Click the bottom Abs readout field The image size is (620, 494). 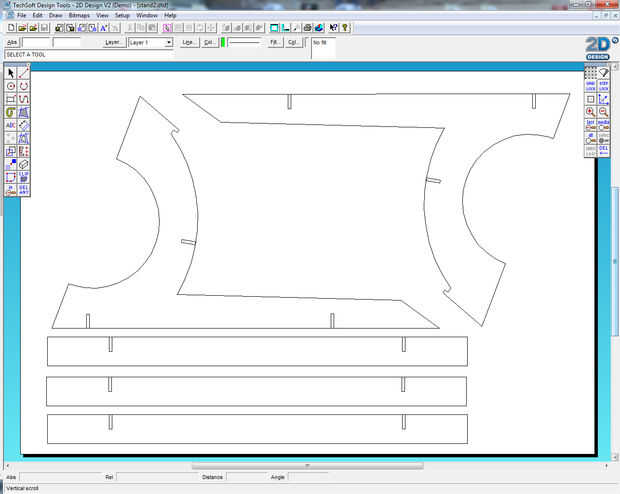tap(60, 477)
